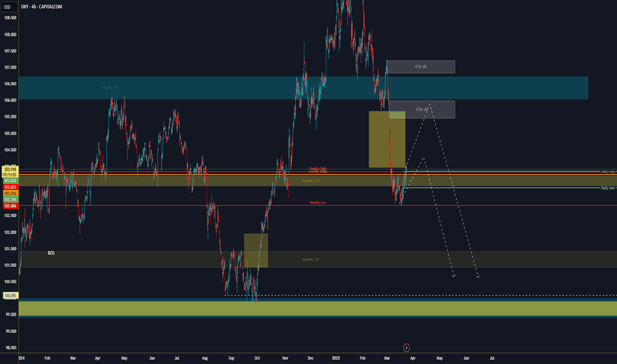
Task: Click the Sep time axis label
Action: tap(232, 358)
